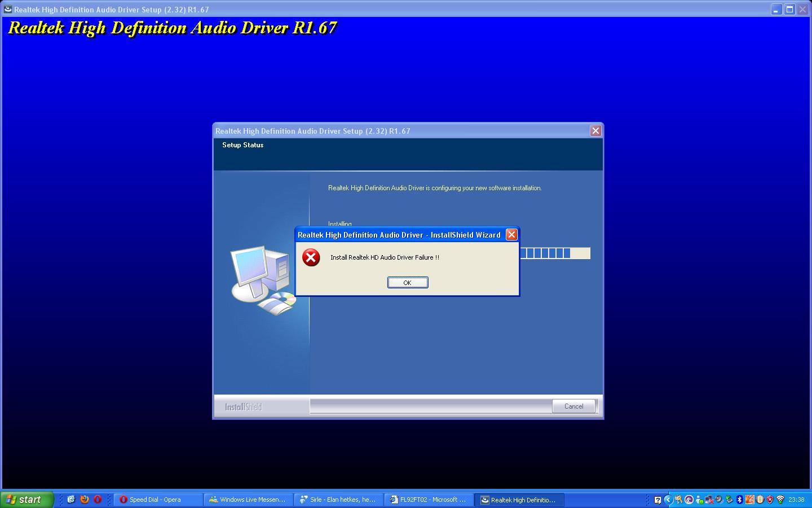Maximize the Realtek setup main window
812x508 pixels.
[790, 10]
